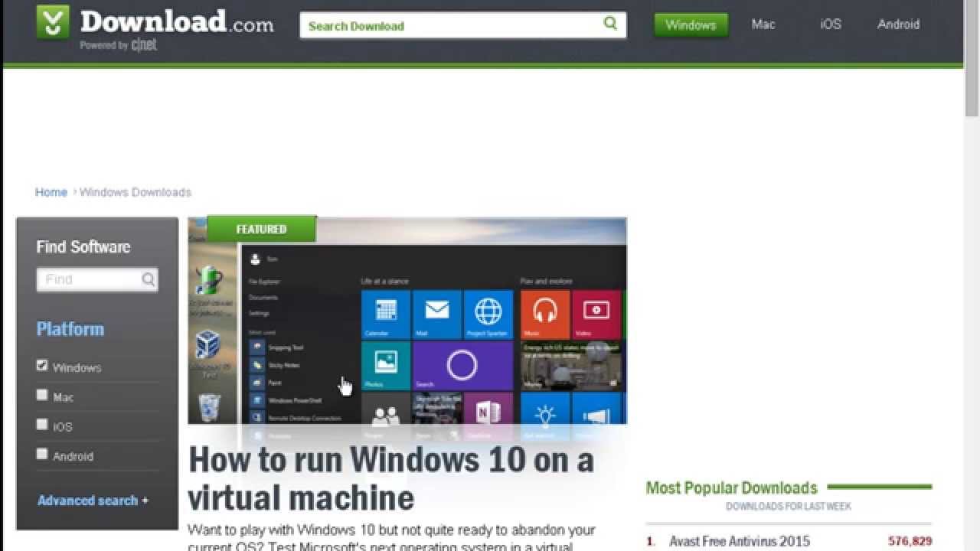Image resolution: width=980 pixels, height=551 pixels.
Task: Select the Windows platform tab
Action: pos(691,24)
